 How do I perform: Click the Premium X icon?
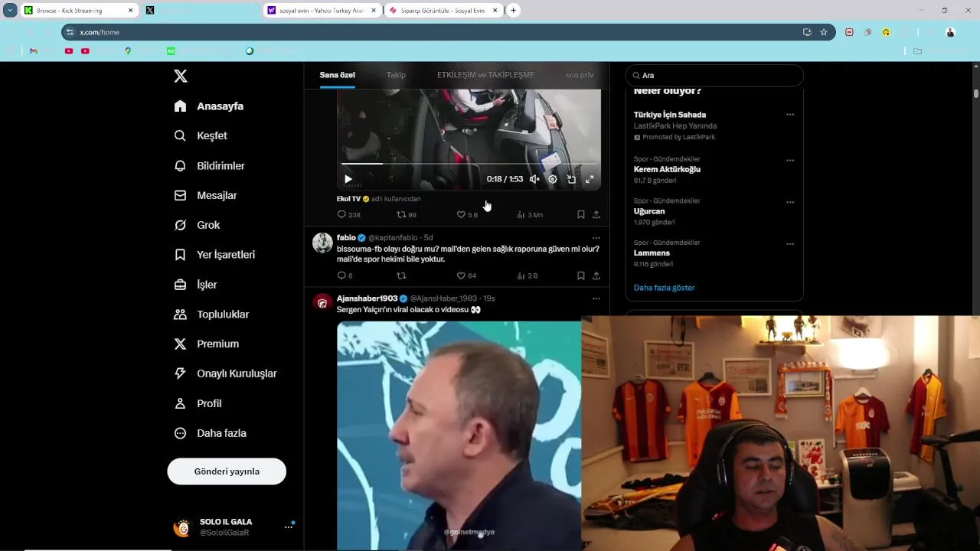(180, 344)
